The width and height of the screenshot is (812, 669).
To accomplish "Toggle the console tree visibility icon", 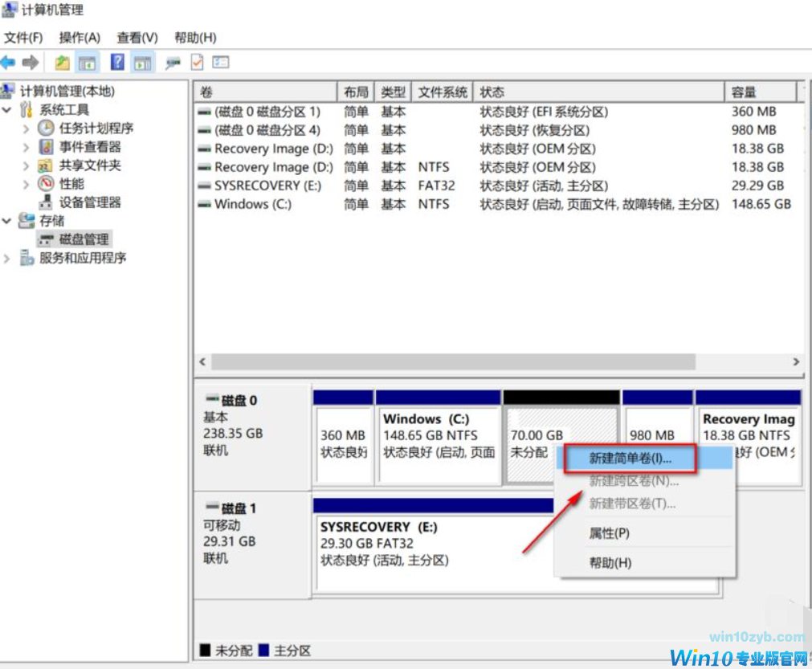I will point(88,63).
